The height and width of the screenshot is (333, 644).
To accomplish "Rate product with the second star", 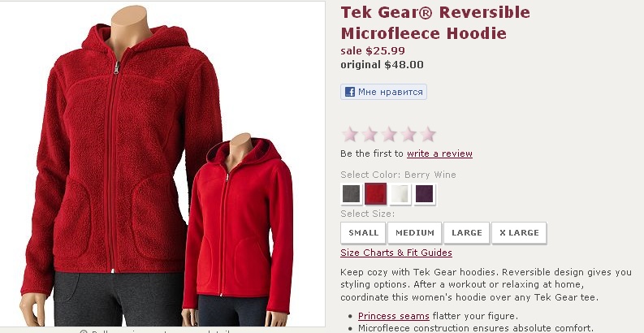I will pyautogui.click(x=370, y=134).
